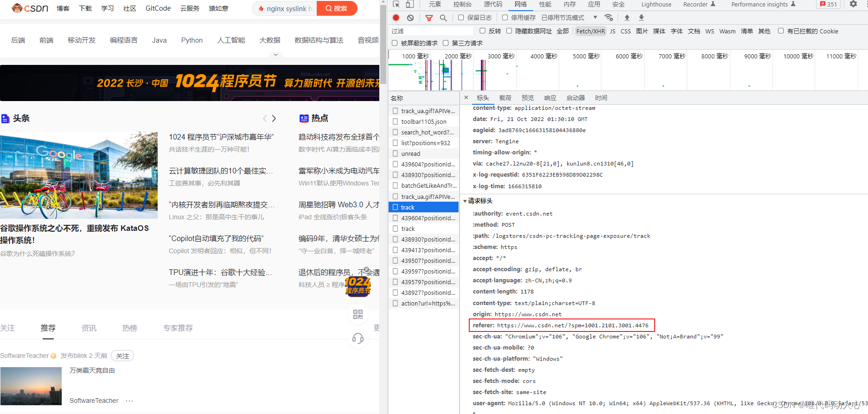This screenshot has height=414, width=868.
Task: Click the sunset article thumbnail
Action: pyautogui.click(x=31, y=386)
